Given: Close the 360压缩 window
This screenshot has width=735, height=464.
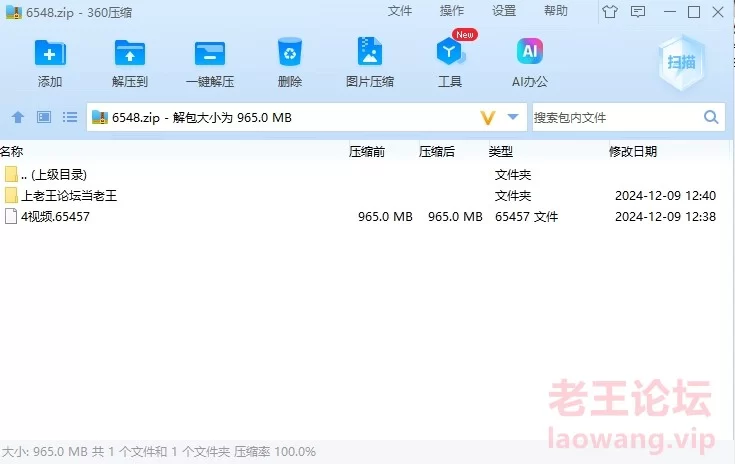Looking at the screenshot, I should point(718,12).
